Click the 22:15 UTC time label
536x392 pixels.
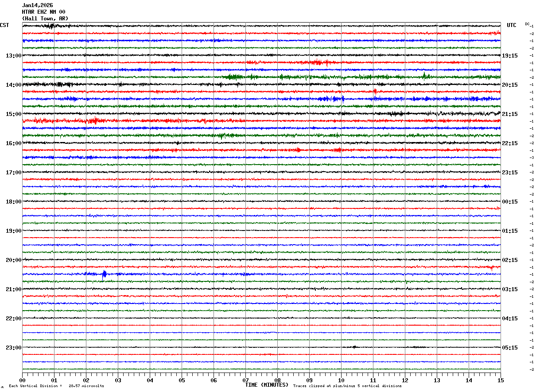[509, 143]
